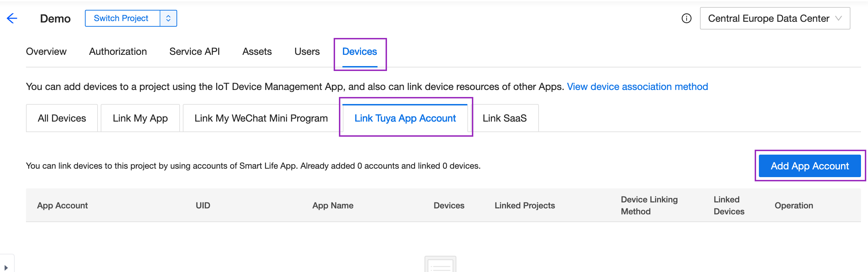Click the info icon beside data center
The image size is (868, 272).
coord(686,18)
